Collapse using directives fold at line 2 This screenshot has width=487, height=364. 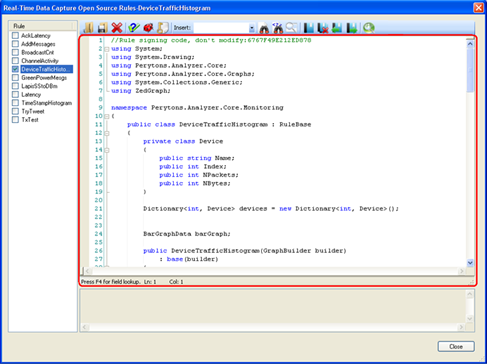[107, 49]
